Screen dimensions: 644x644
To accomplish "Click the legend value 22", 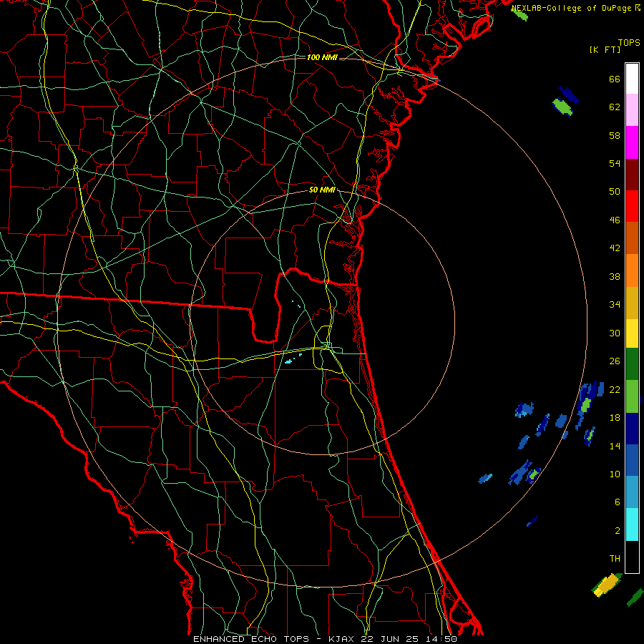I will click(615, 389).
